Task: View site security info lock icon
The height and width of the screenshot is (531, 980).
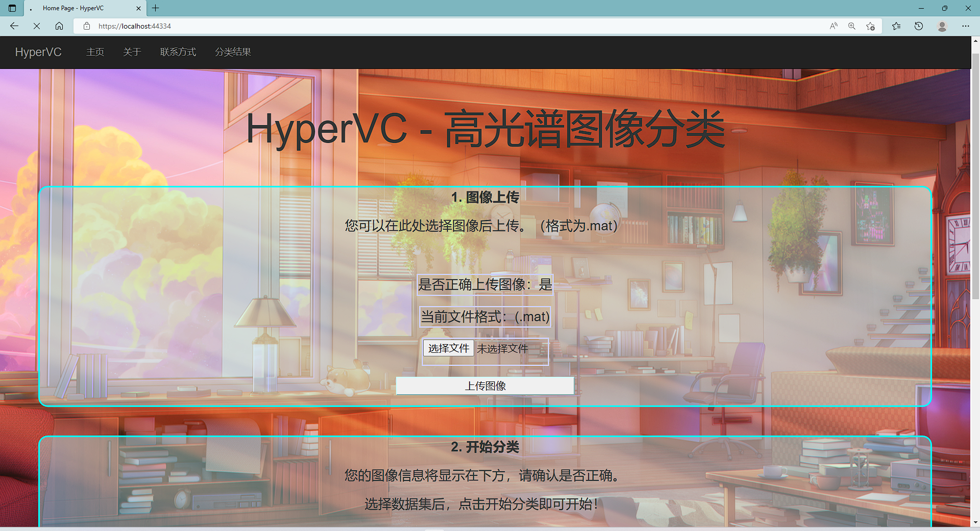Action: pyautogui.click(x=87, y=26)
